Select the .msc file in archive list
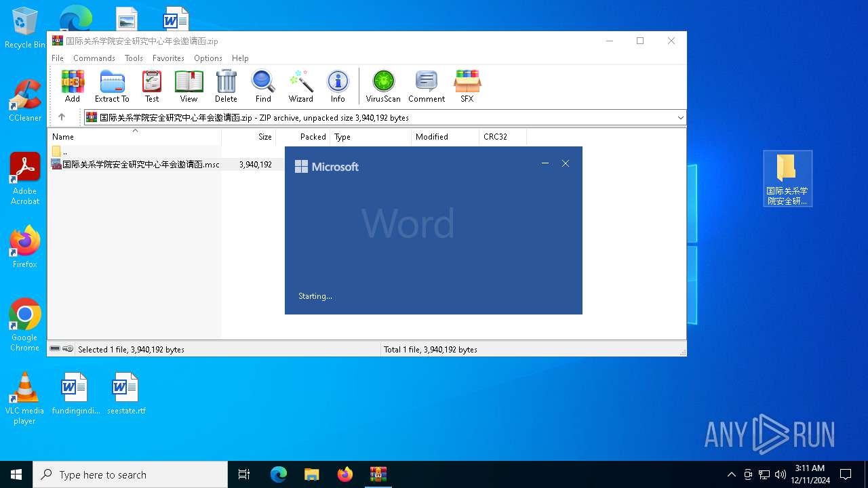The image size is (868, 488). pyautogui.click(x=135, y=164)
